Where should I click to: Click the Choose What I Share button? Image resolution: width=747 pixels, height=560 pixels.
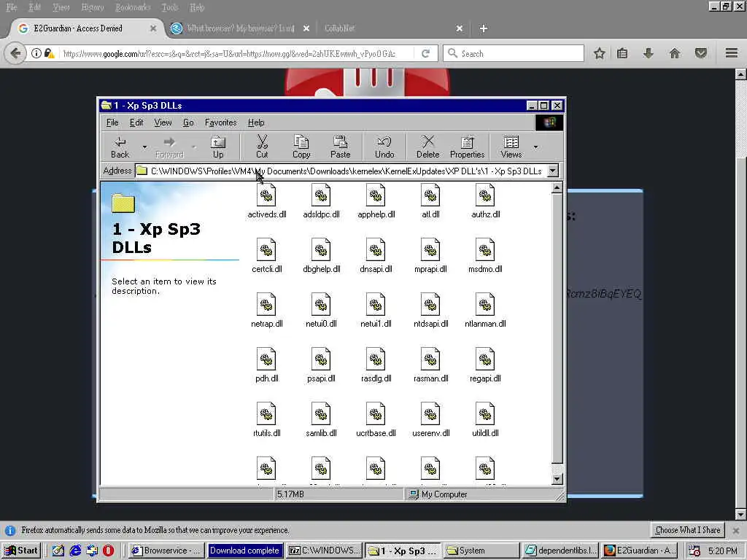[687, 530]
